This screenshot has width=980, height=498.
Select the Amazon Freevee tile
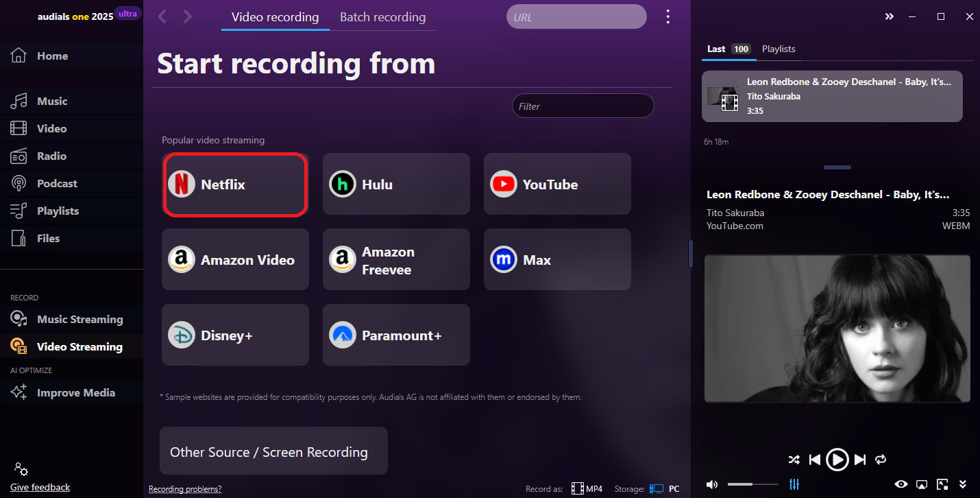tap(396, 259)
